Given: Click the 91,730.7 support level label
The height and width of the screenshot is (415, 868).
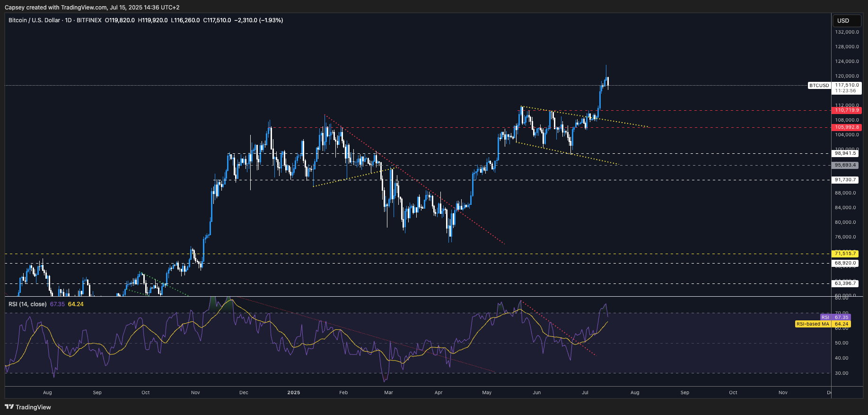Looking at the screenshot, I should click(x=845, y=180).
